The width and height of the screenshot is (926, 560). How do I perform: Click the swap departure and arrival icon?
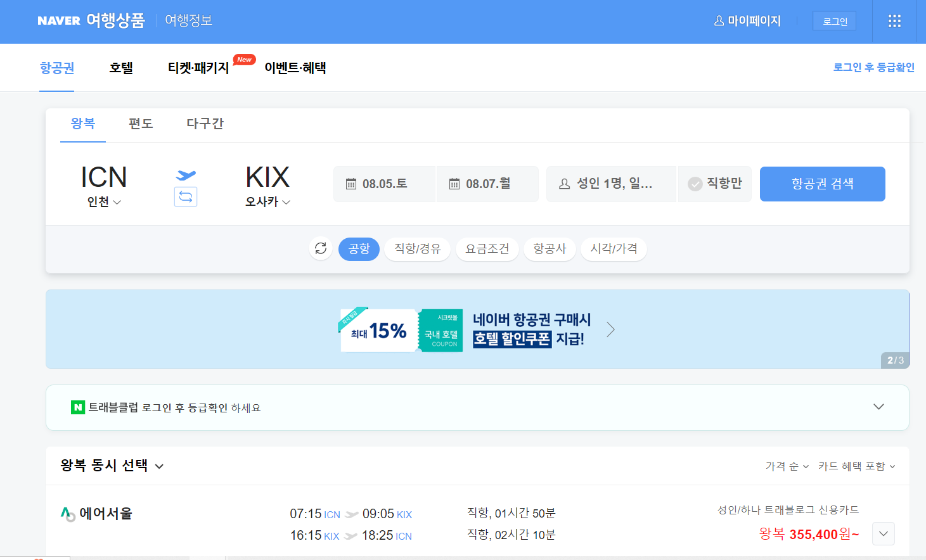coord(185,197)
